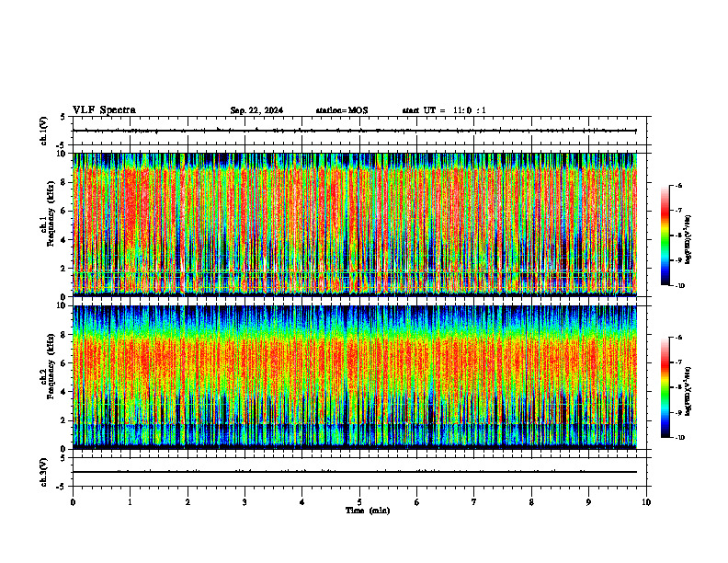Click the ch.1 color scale bar

(665, 236)
